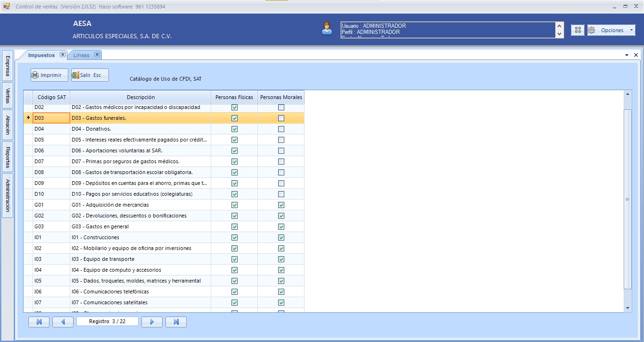Open the Almacén side tab

click(x=8, y=125)
